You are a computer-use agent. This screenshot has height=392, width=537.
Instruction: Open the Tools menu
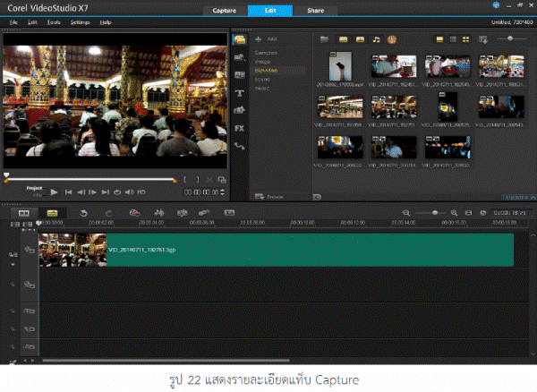click(x=54, y=22)
